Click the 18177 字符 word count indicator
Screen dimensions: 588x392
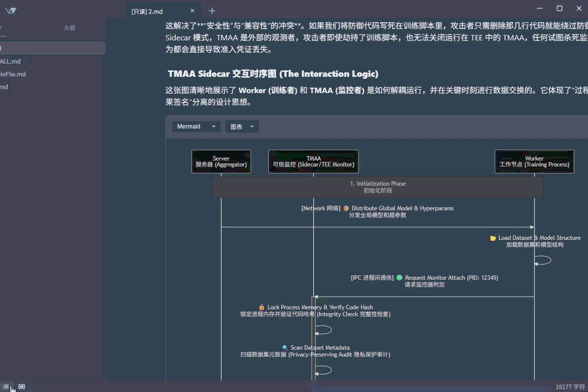(570, 387)
